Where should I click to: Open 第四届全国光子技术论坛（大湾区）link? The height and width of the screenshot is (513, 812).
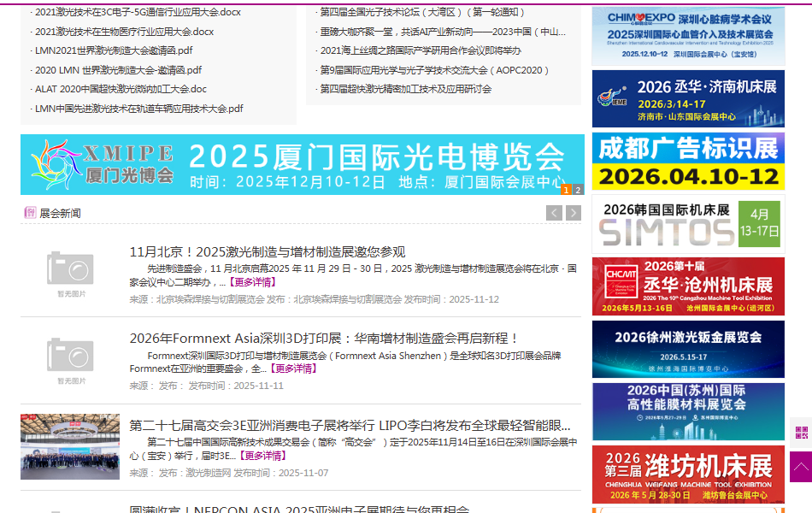424,12
